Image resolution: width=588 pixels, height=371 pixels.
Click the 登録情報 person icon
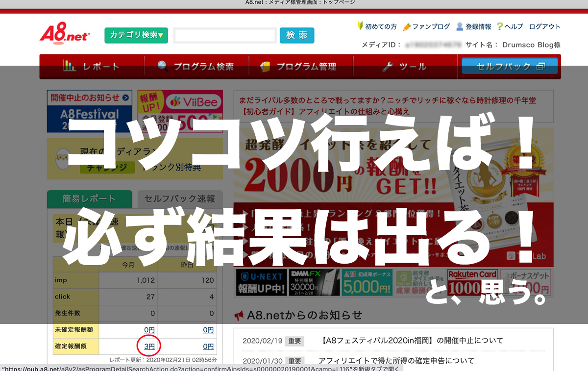[x=460, y=26]
